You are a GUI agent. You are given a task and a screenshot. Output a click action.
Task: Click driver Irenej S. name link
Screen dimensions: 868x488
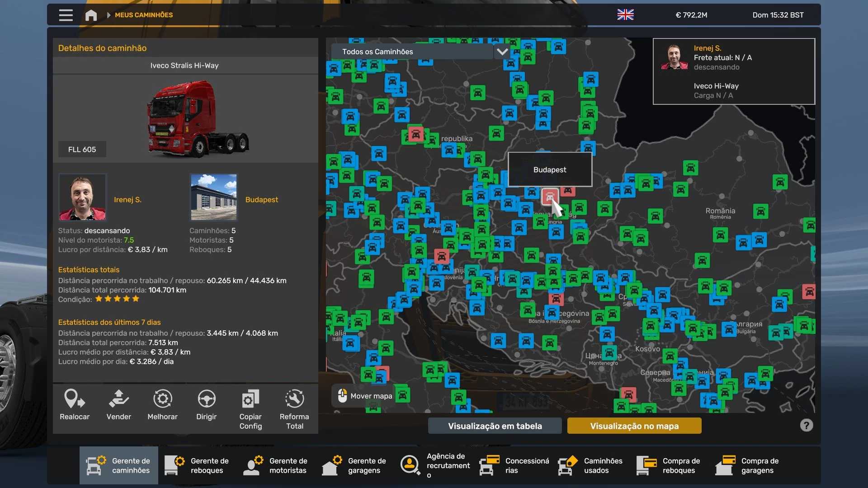point(127,199)
